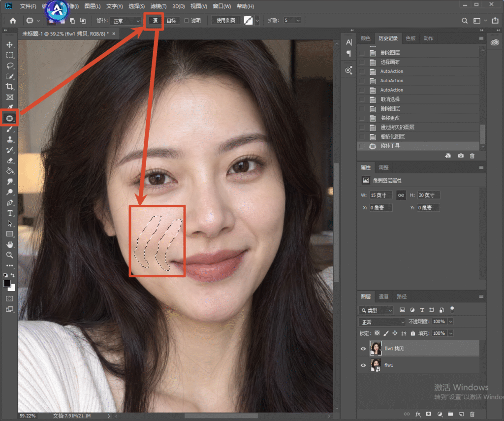Open the 填充 dropdown arrow
The height and width of the screenshot is (421, 504).
click(x=450, y=333)
